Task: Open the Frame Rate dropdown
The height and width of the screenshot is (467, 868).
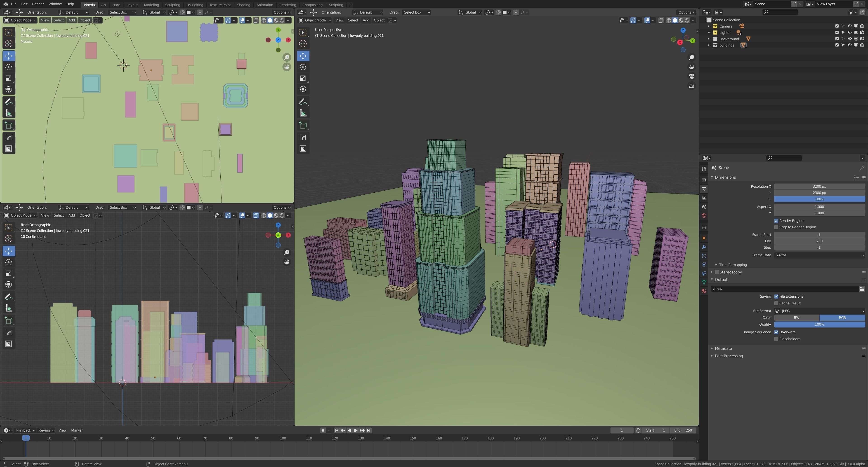Action: (819, 255)
